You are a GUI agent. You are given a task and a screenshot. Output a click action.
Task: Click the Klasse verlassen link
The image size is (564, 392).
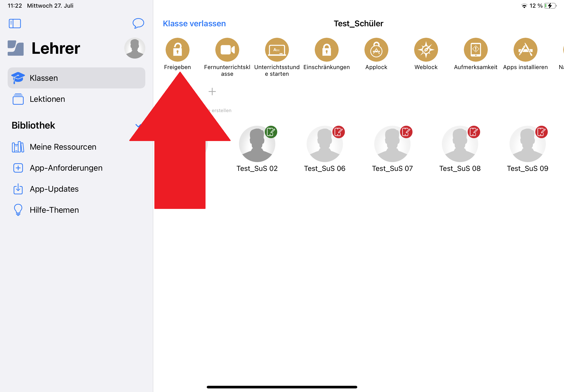pos(194,24)
